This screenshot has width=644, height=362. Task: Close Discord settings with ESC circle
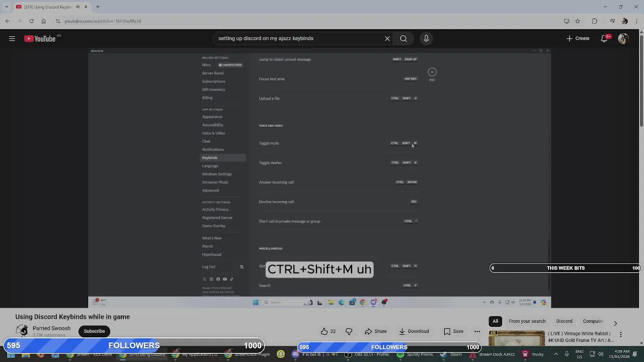432,72
